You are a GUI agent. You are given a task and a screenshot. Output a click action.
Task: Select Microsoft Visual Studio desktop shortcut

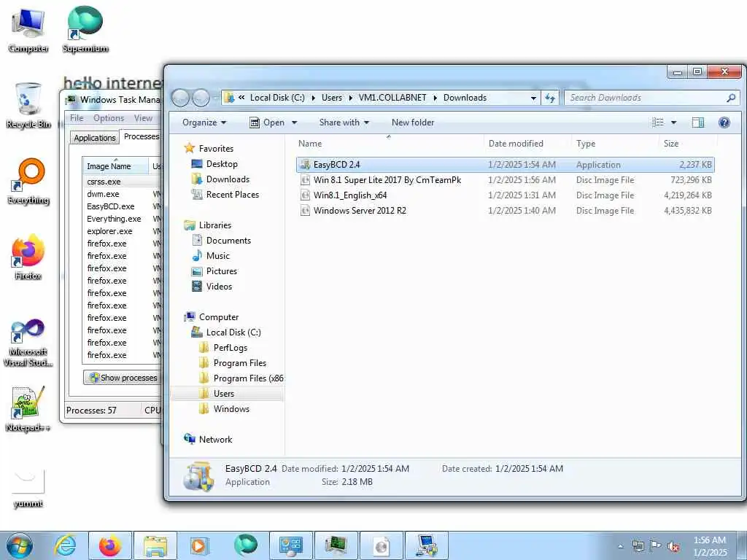click(x=28, y=343)
